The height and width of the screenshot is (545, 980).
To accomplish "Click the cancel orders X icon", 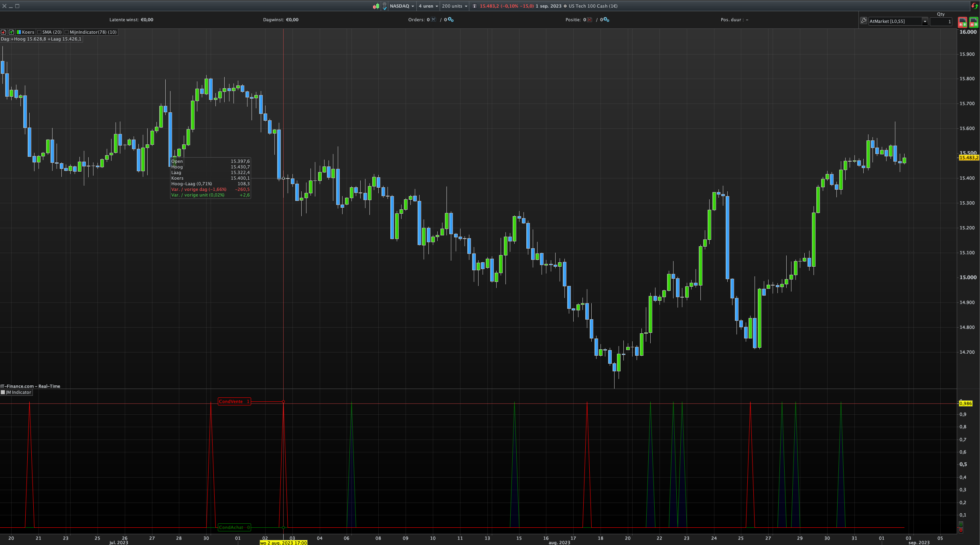I will 433,20.
